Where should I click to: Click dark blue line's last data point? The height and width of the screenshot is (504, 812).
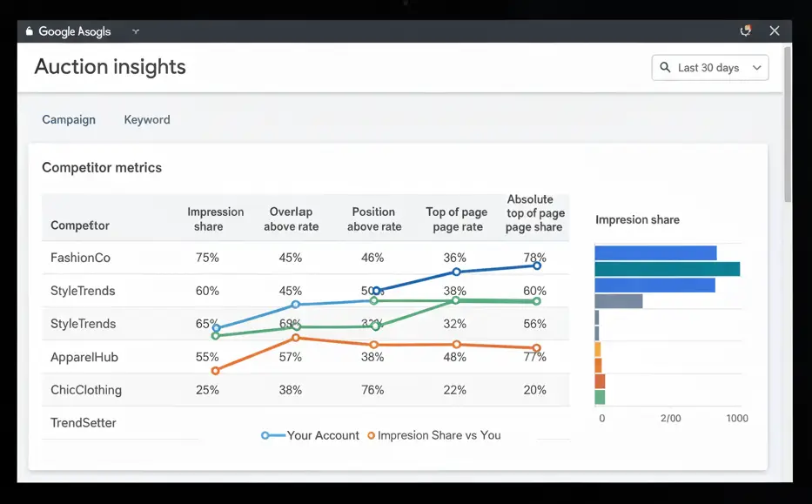pyautogui.click(x=537, y=265)
